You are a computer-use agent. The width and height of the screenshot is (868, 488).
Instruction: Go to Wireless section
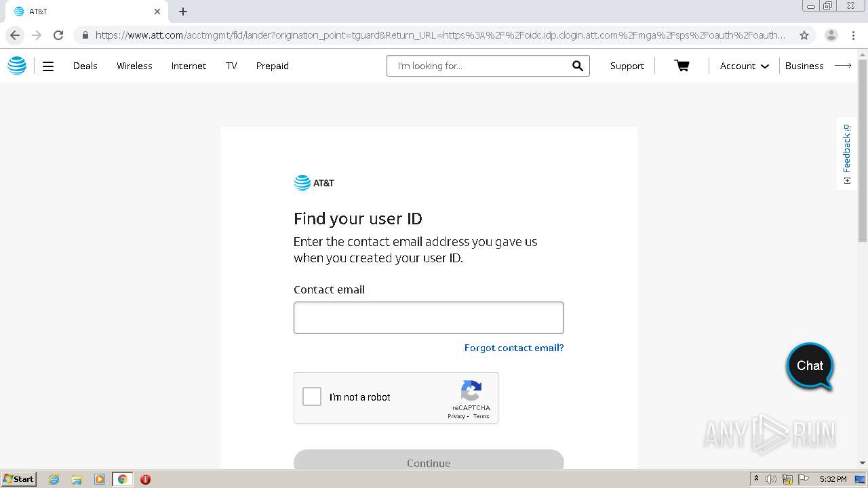(x=134, y=66)
